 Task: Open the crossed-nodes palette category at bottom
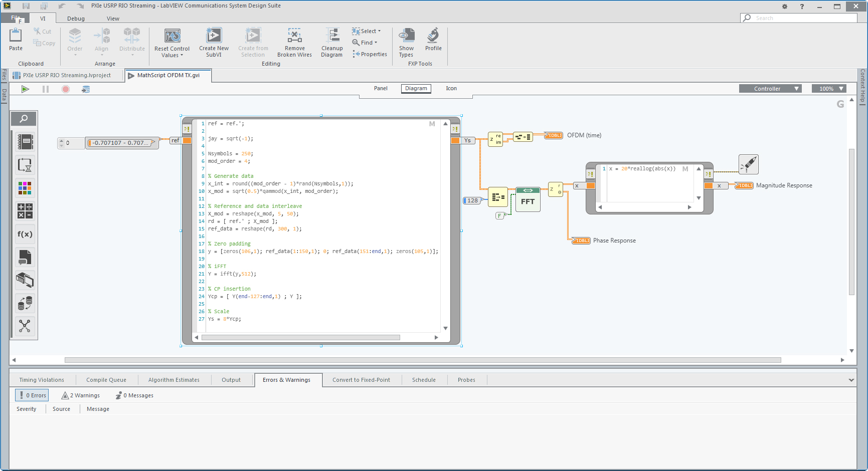[25, 326]
